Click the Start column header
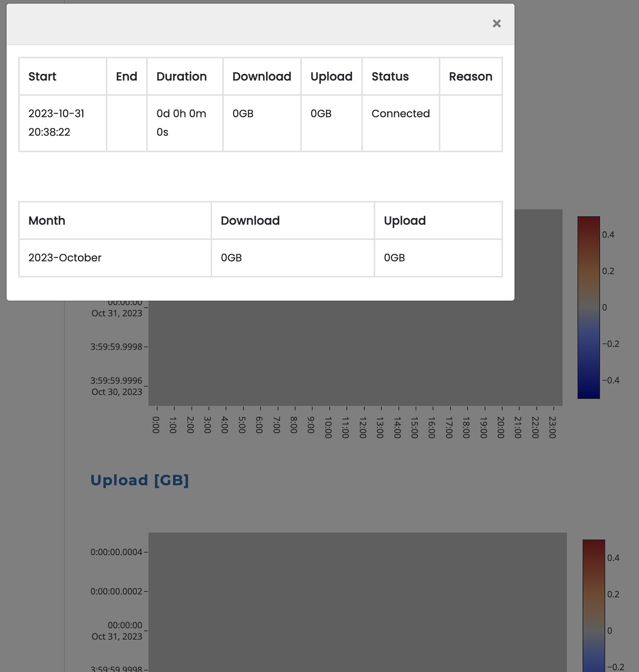Image resolution: width=639 pixels, height=672 pixels. (42, 77)
